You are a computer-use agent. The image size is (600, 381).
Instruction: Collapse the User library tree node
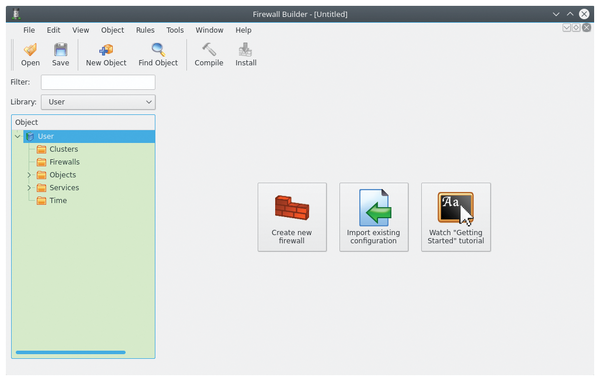pos(18,136)
